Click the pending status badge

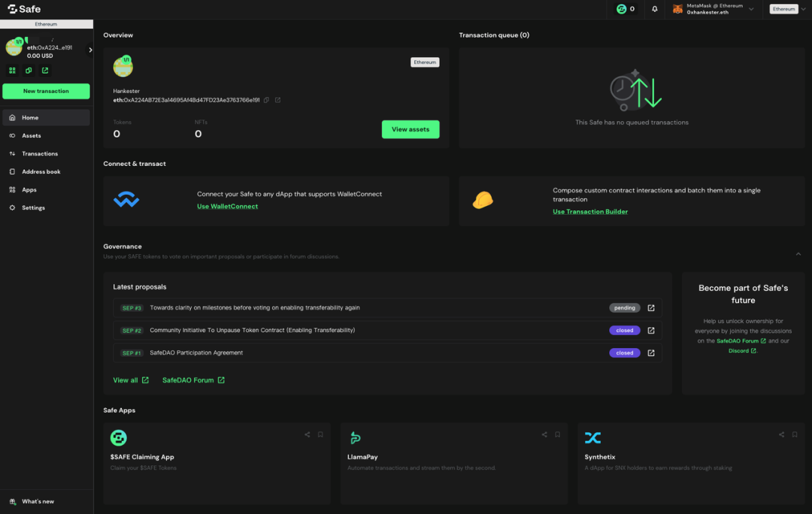[625, 308]
